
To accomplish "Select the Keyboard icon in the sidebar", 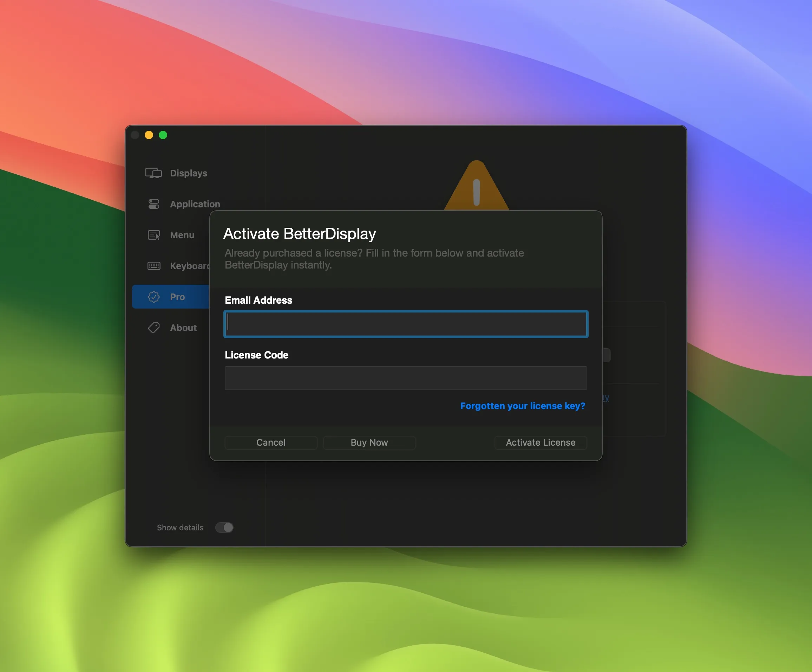I will (x=154, y=266).
